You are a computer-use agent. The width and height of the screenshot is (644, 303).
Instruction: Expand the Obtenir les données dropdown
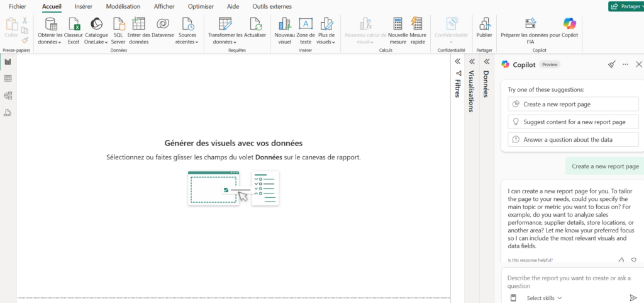coord(50,42)
